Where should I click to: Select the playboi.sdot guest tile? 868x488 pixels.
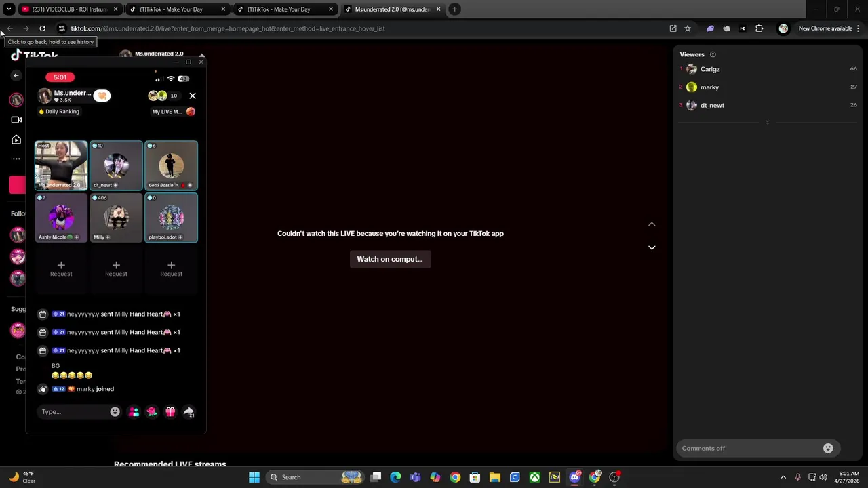[171, 218]
